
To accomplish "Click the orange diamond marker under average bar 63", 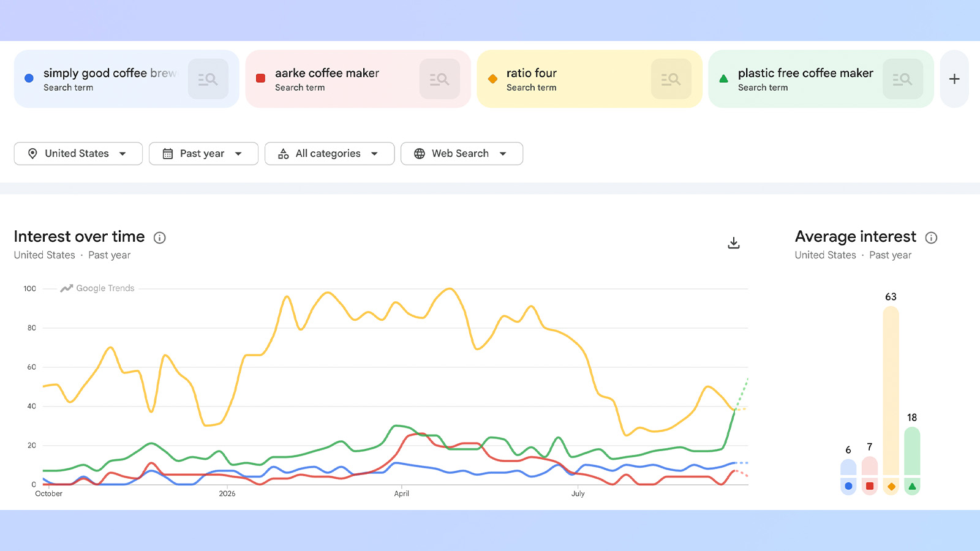I will click(891, 486).
